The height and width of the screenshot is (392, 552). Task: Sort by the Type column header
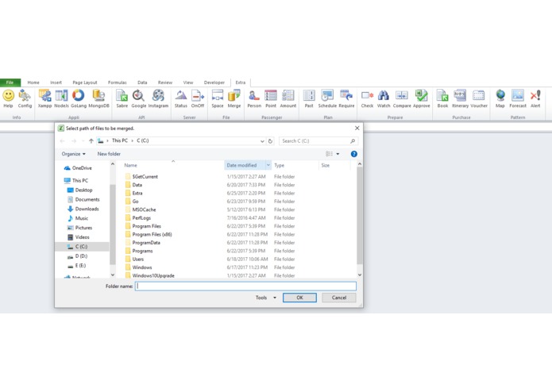(x=279, y=165)
